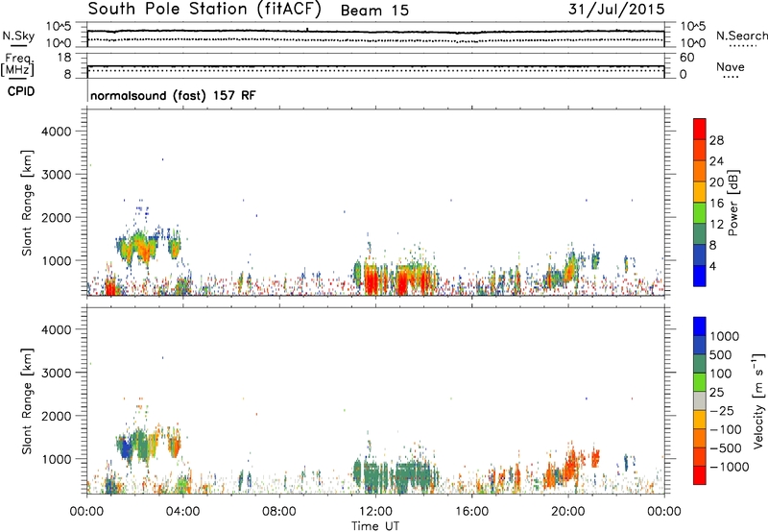Click the 'CPID' label
The width and height of the screenshot is (768, 532).
coord(21,91)
